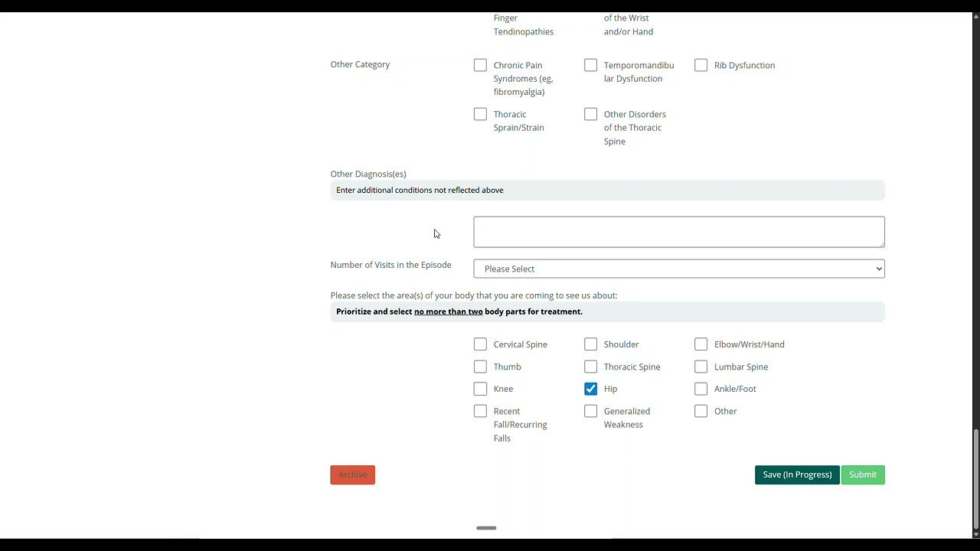Select the Thoracic Sprain/Strain checkbox

point(480,114)
